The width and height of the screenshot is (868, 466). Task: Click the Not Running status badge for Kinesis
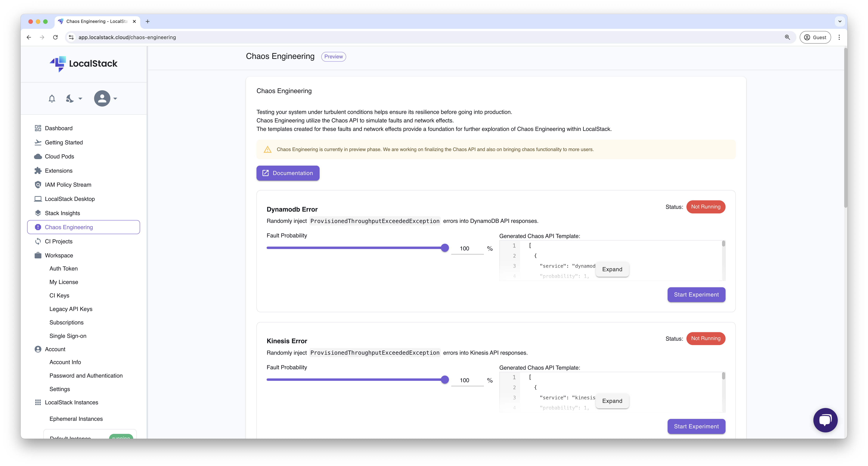pos(706,339)
